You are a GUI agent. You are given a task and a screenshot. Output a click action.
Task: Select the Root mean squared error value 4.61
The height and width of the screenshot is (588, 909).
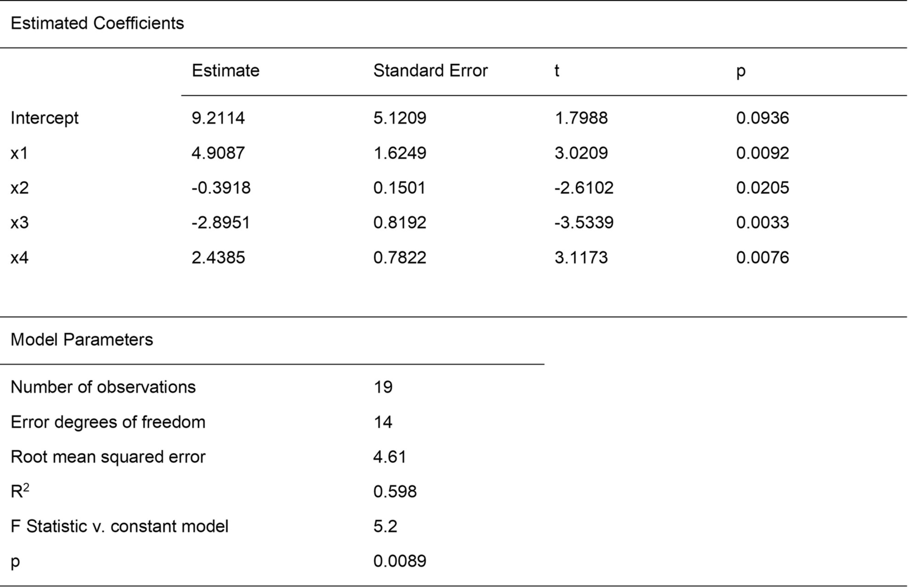pyautogui.click(x=389, y=457)
